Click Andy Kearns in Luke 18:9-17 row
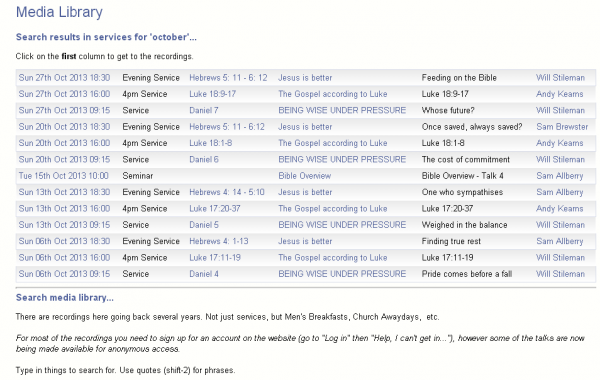This screenshot has height=380, width=600. 559,94
